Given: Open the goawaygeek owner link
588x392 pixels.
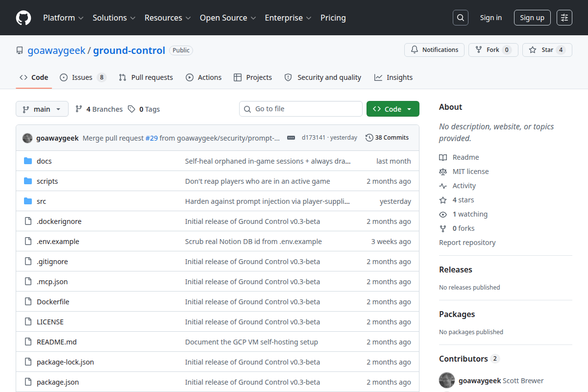Looking at the screenshot, I should pyautogui.click(x=56, y=50).
